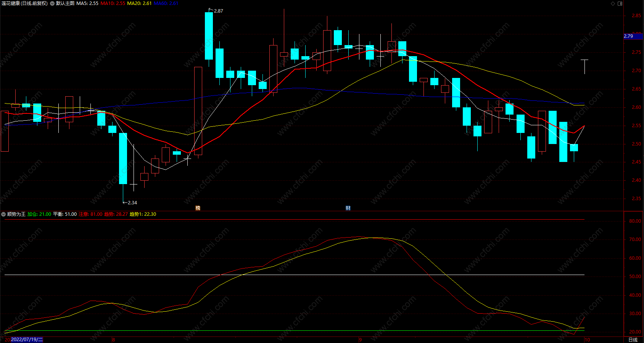Click the month 10 marker on time axis
This screenshot has height=343, width=644.
click(588, 340)
